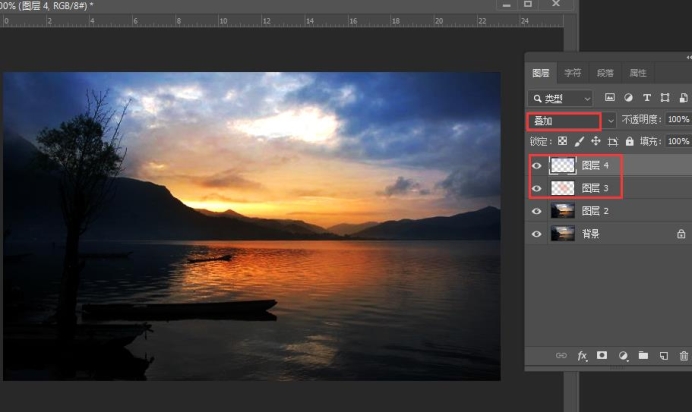
Task: Create new fill or adjustment layer
Action: click(623, 355)
